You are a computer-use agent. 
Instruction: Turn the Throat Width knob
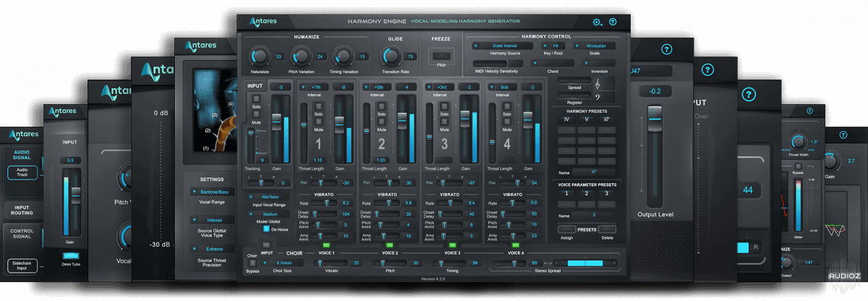tap(798, 143)
